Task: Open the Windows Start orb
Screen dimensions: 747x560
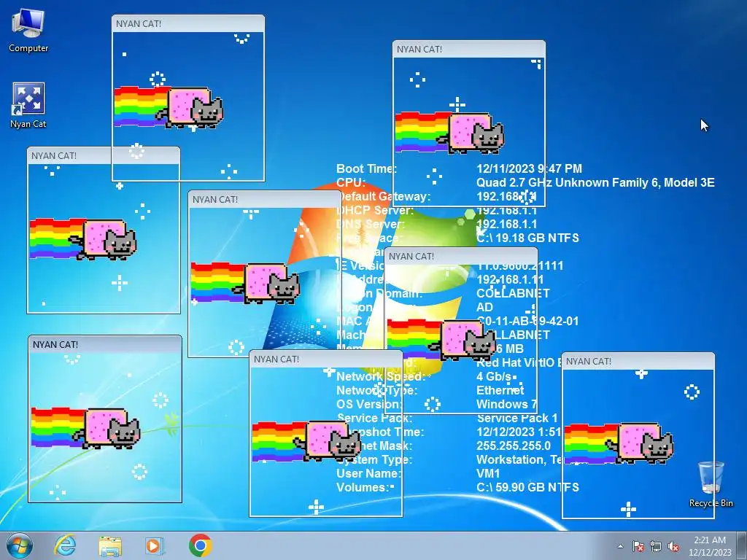Action: [x=20, y=545]
